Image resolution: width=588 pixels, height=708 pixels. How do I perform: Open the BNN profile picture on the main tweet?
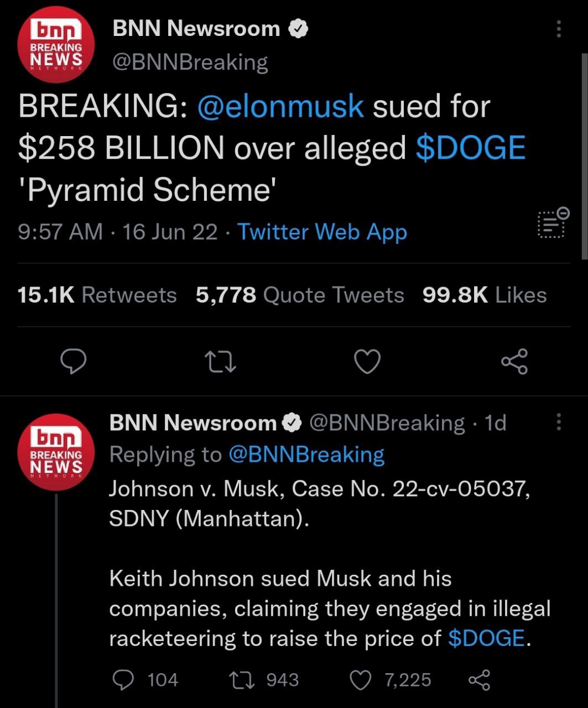[x=56, y=45]
